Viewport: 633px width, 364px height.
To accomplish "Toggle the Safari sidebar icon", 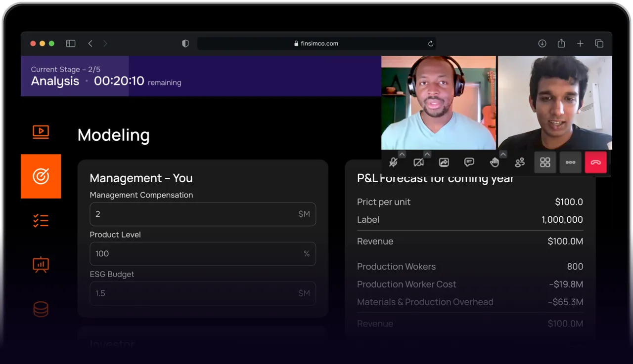I will point(71,43).
